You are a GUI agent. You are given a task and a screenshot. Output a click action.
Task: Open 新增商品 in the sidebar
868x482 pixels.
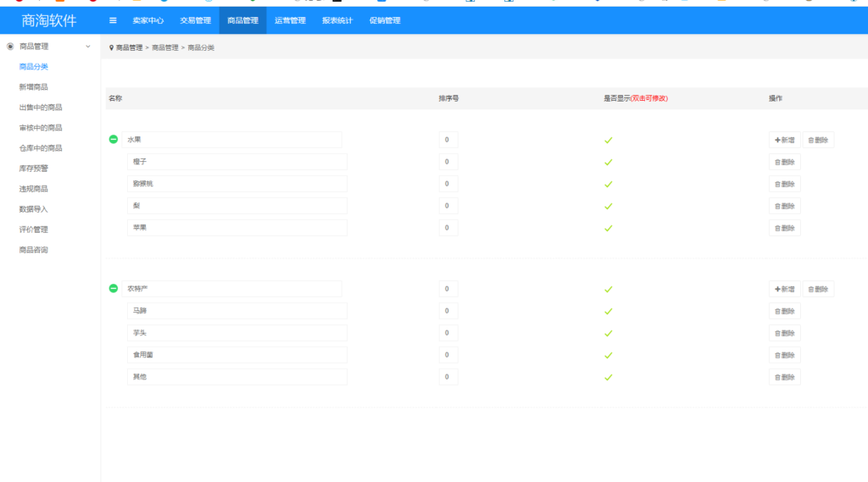coord(34,87)
